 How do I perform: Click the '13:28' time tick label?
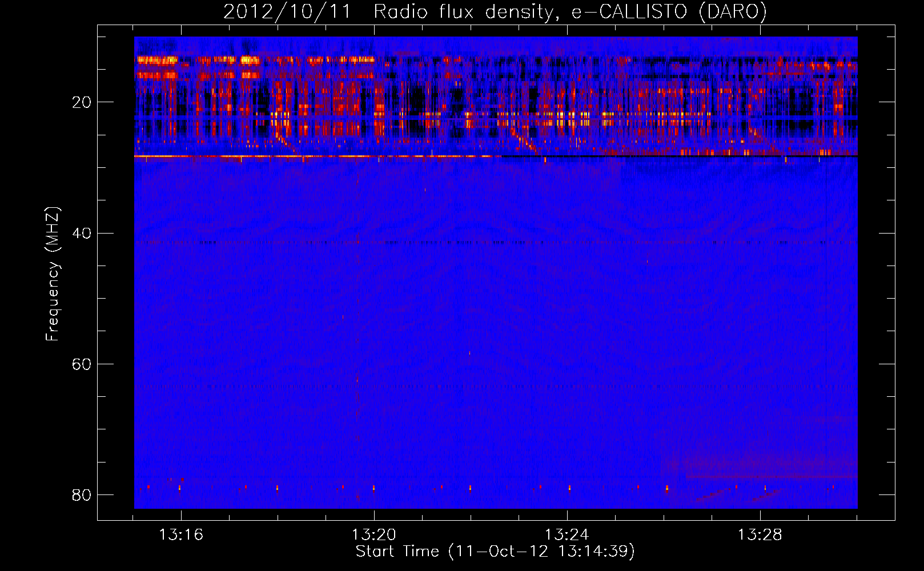pos(760,535)
